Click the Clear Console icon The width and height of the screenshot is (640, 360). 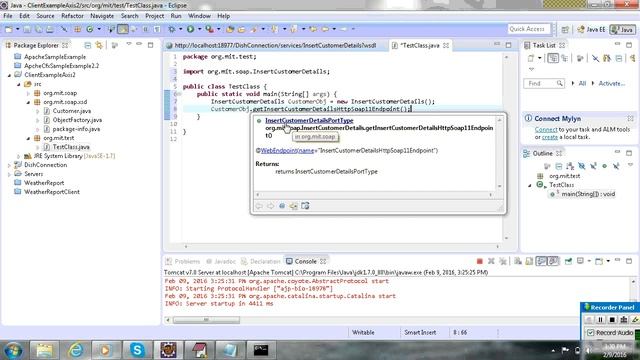click(x=518, y=261)
